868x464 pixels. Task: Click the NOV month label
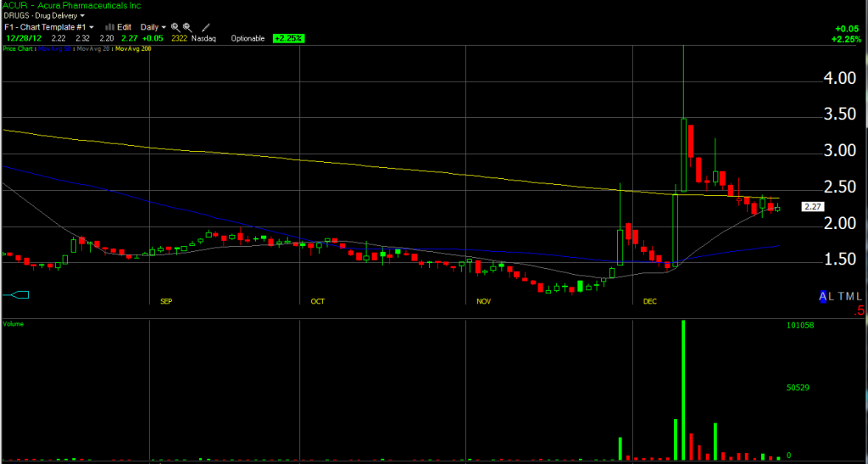click(484, 302)
